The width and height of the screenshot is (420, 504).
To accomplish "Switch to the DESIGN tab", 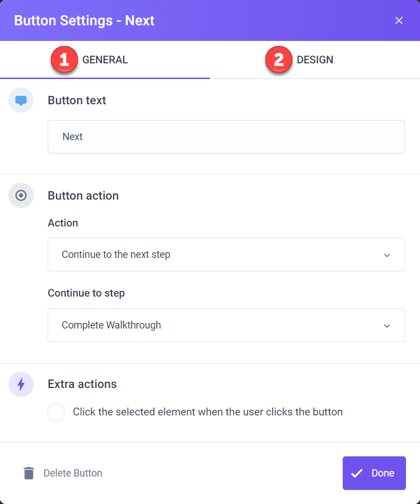I will coord(315,60).
